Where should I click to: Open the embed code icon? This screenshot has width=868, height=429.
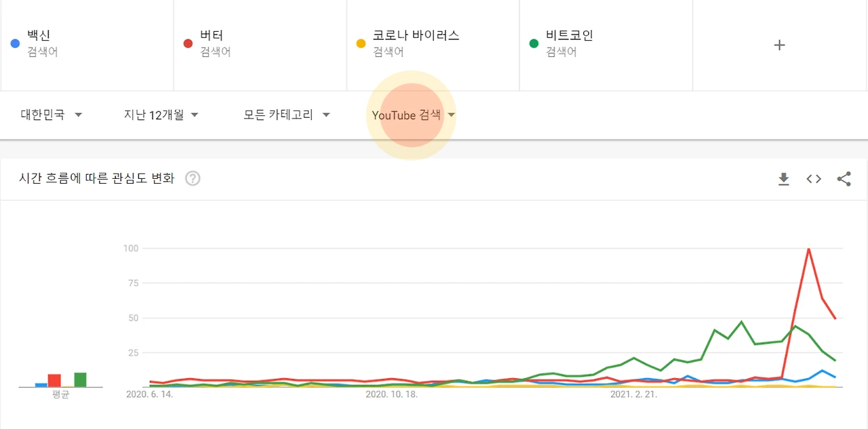pos(814,179)
